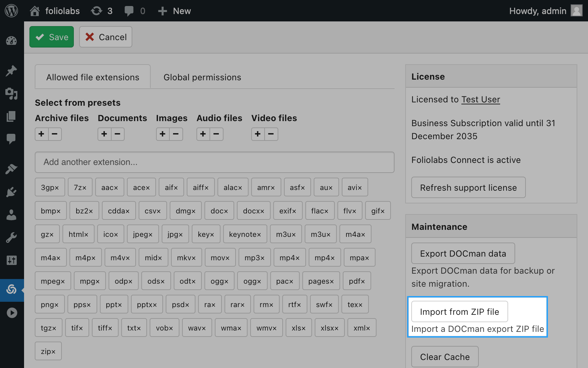This screenshot has height=368, width=588.
Task: Remove Documents preset with minus
Action: tap(118, 134)
